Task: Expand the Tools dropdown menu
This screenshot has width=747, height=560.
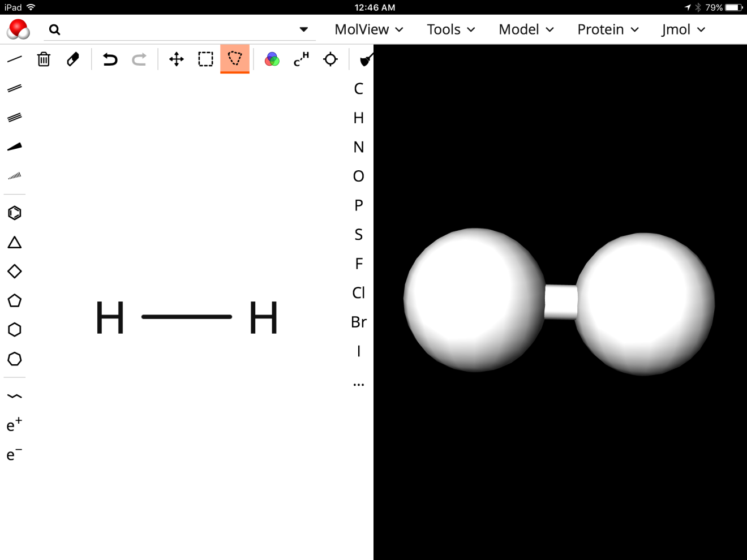Action: [x=450, y=29]
